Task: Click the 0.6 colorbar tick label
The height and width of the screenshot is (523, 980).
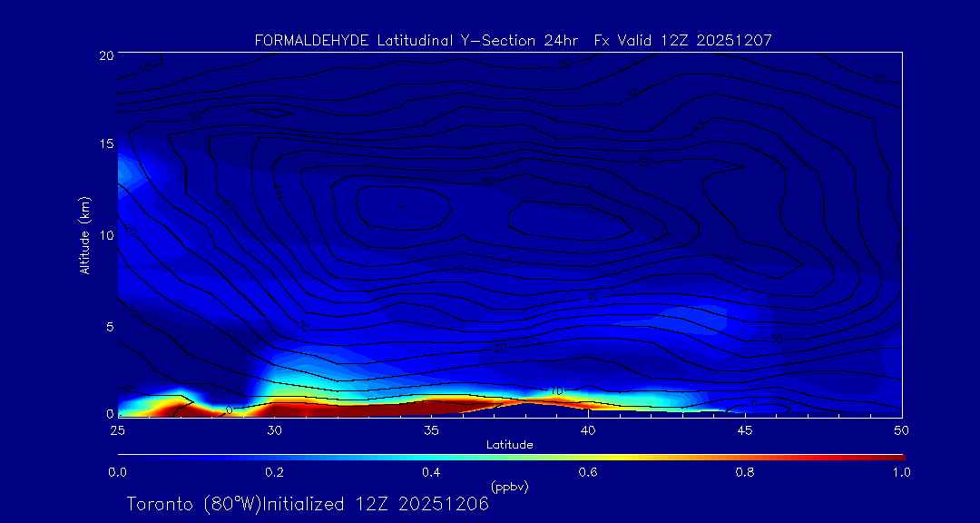Action: 588,472
